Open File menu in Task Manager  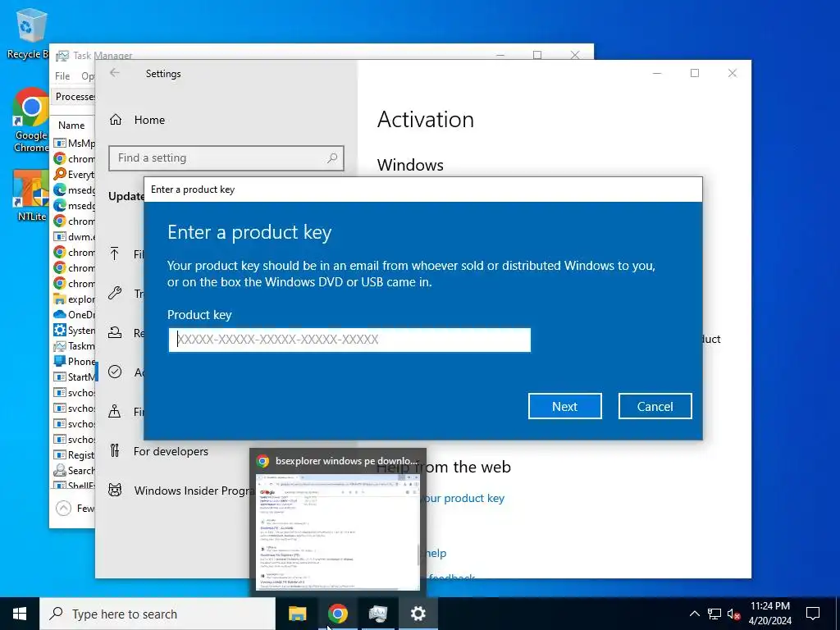click(62, 76)
